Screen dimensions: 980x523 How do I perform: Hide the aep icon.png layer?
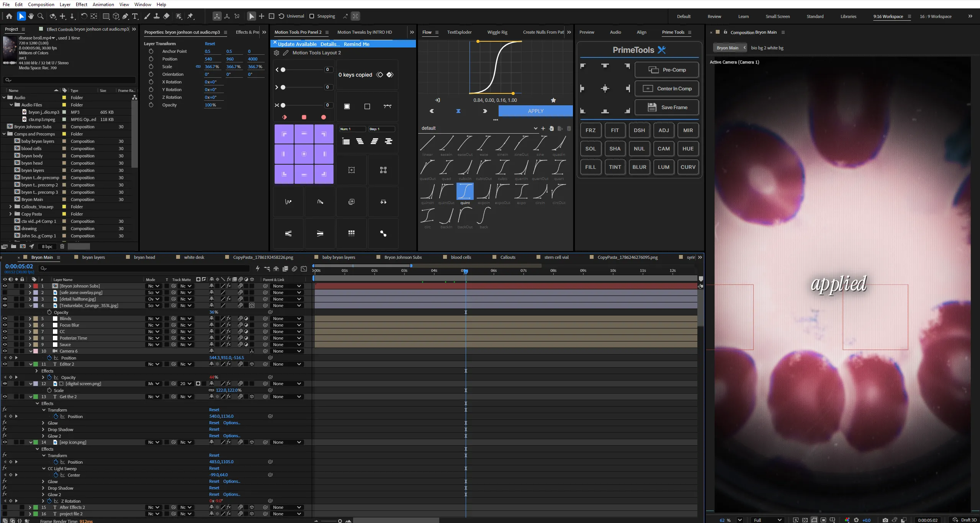click(x=5, y=442)
